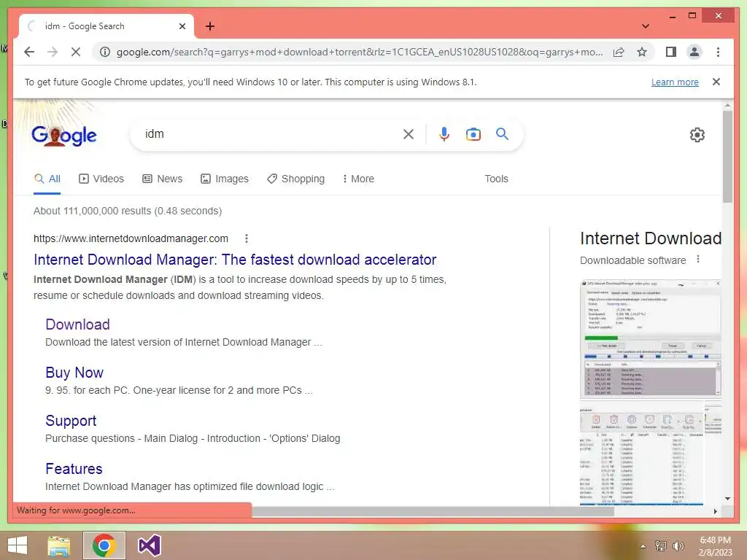Open Google quick settings gear

pyautogui.click(x=697, y=135)
